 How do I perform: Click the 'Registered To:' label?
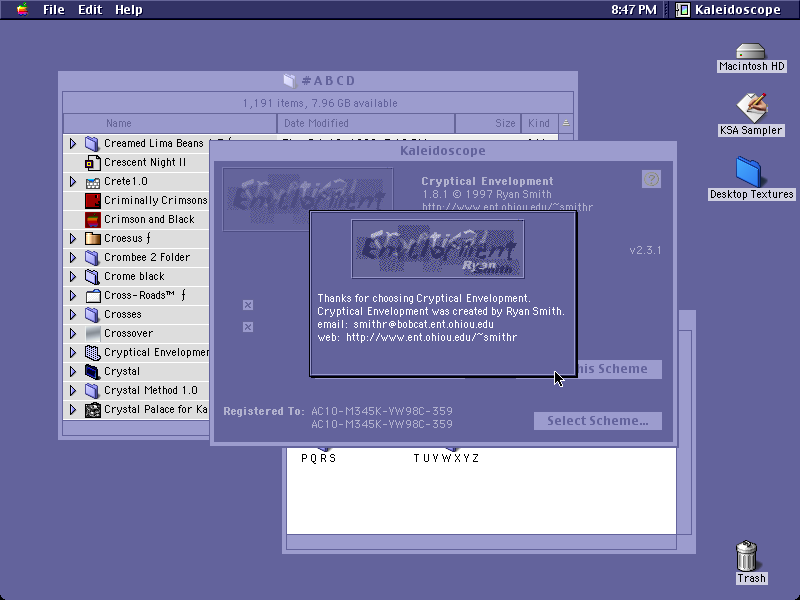(x=264, y=411)
